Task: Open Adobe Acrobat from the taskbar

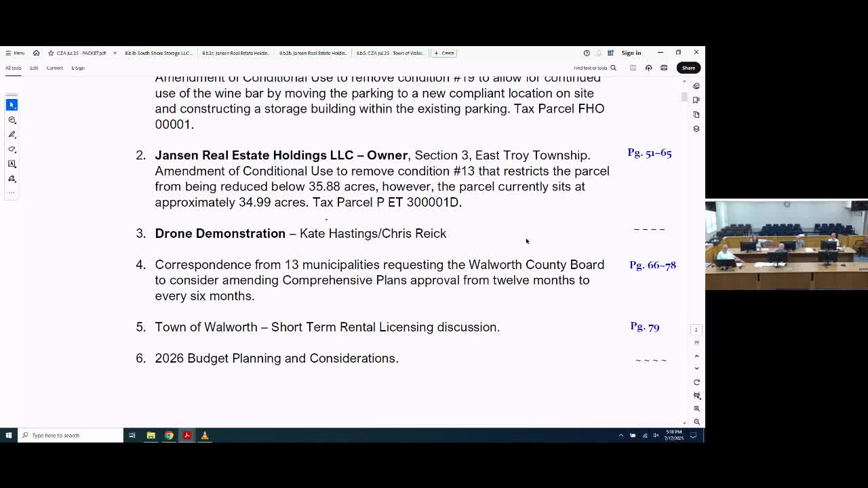Action: click(187, 435)
